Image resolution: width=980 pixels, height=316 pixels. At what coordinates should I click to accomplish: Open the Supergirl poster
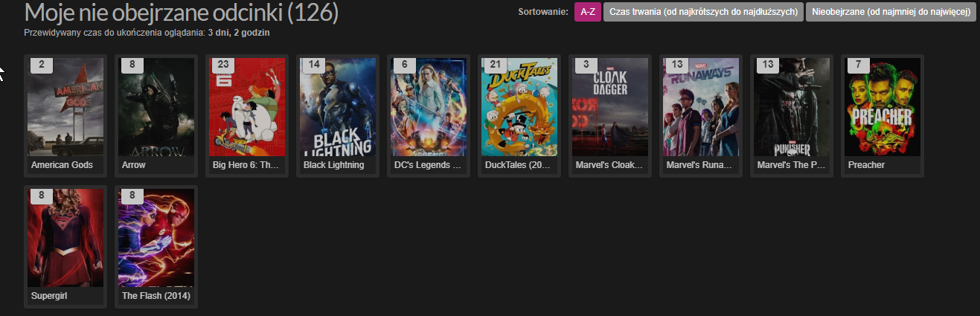tap(65, 239)
